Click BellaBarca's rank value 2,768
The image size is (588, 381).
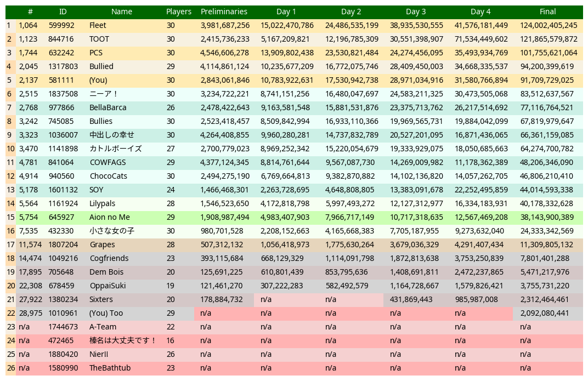coord(29,107)
